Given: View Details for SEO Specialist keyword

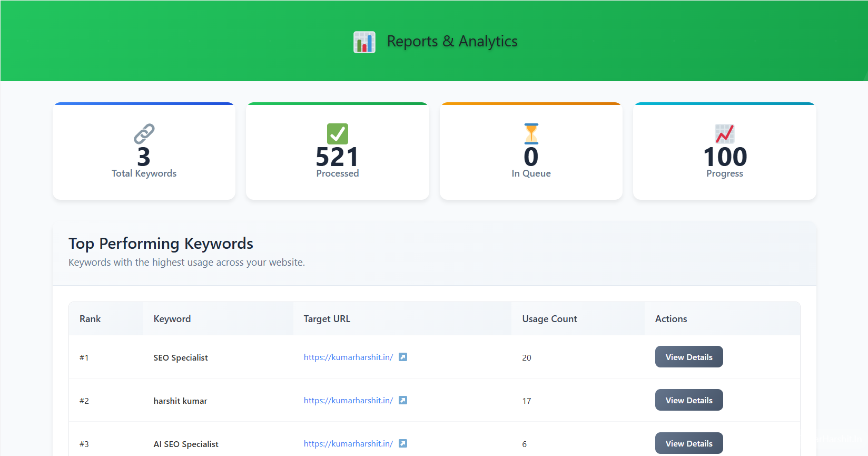Looking at the screenshot, I should (688, 357).
